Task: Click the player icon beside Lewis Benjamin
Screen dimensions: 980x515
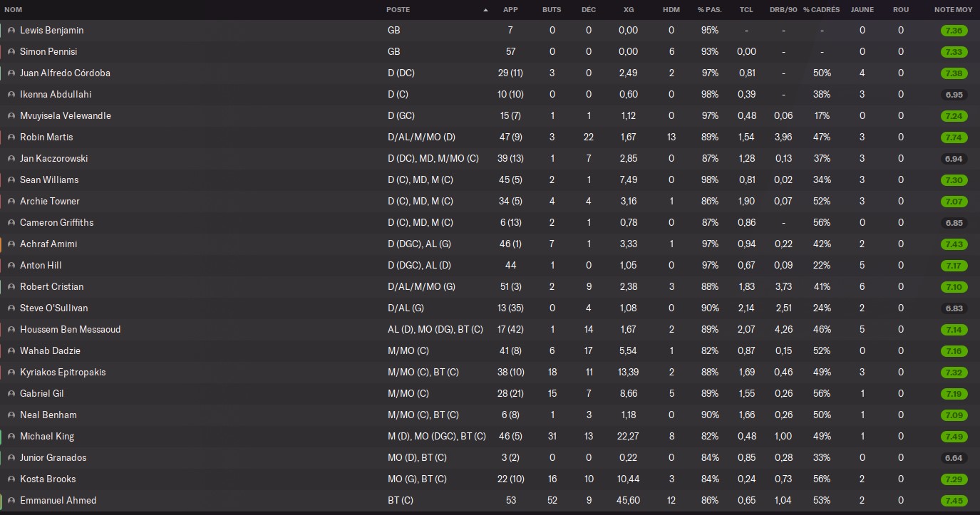Action: tap(11, 31)
